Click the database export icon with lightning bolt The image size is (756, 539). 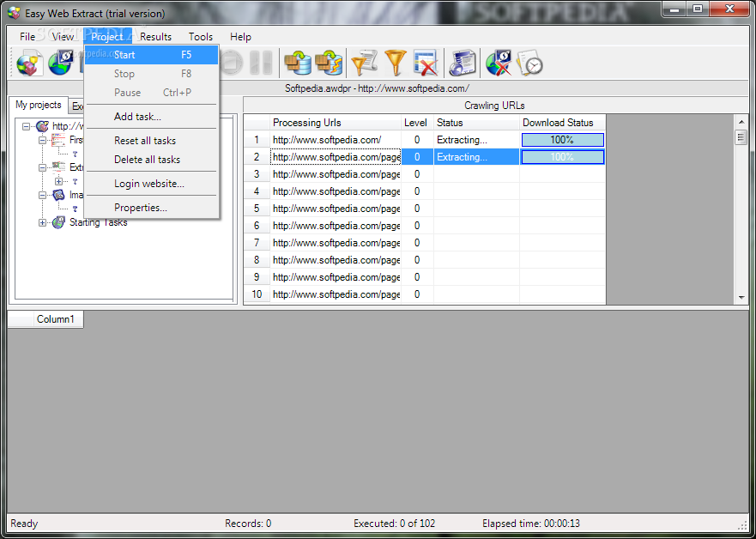[329, 64]
